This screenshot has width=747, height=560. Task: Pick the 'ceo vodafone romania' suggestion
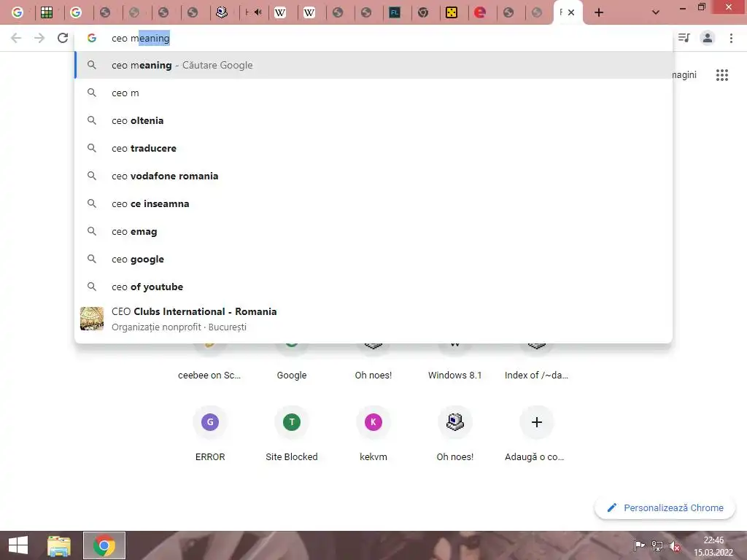click(x=373, y=176)
